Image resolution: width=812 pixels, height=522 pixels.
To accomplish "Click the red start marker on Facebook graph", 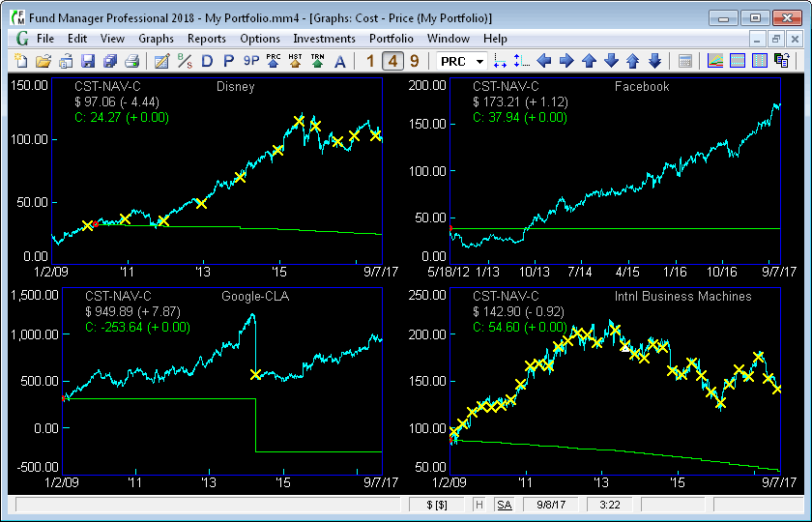I will 450,228.
